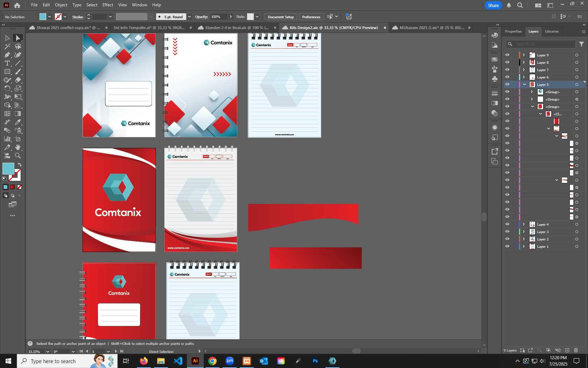
Task: Hide Layer 9 visibility eye
Action: click(507, 55)
